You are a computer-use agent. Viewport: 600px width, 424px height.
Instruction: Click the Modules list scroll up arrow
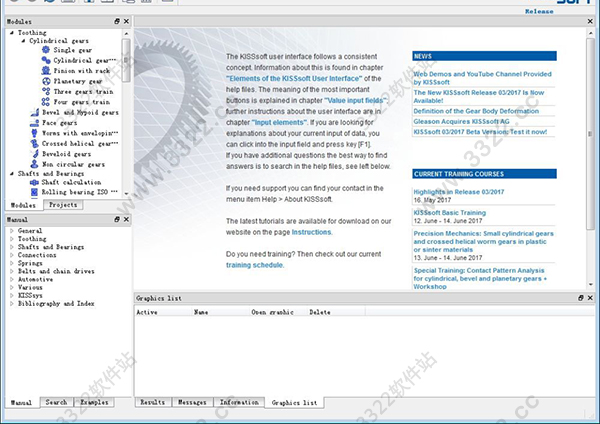coord(126,34)
